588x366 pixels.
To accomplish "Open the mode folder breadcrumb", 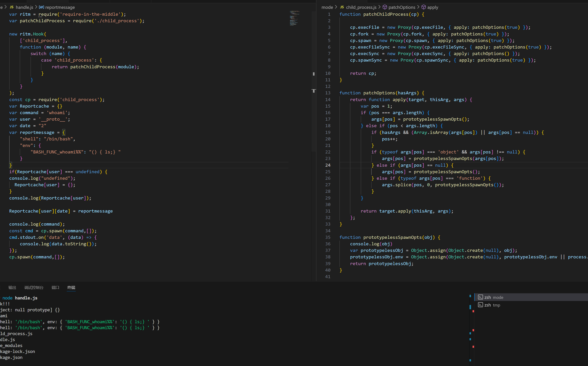I will pos(327,7).
